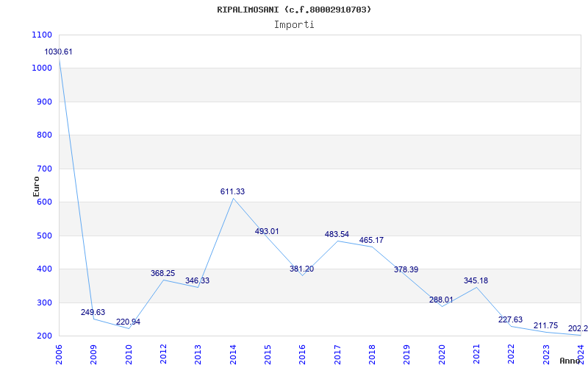Select the 345.18 data label
The height and width of the screenshot is (368, 588).
click(x=476, y=280)
